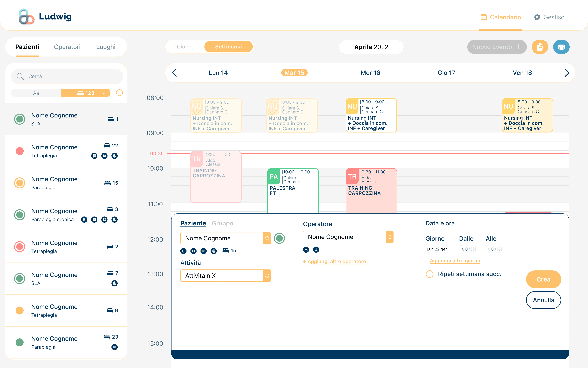Click E badge on Paraplegia cronica patient
This screenshot has height=368, width=588.
[x=84, y=220]
